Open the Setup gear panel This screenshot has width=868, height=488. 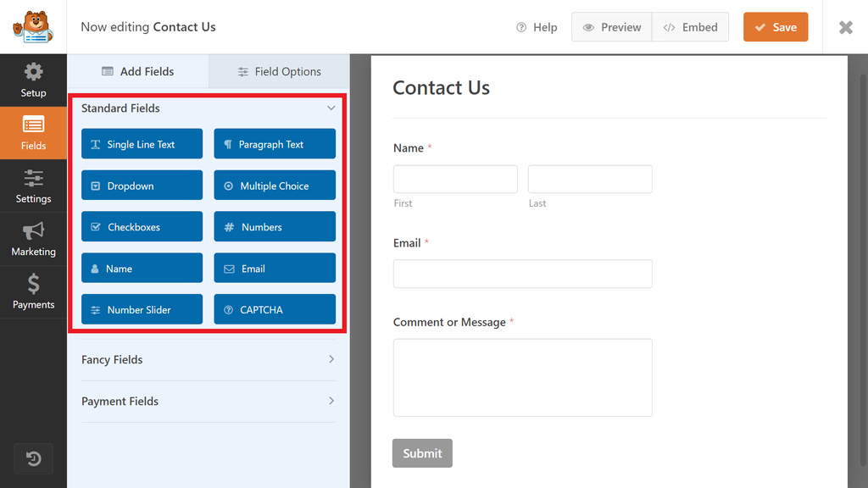pyautogui.click(x=33, y=80)
